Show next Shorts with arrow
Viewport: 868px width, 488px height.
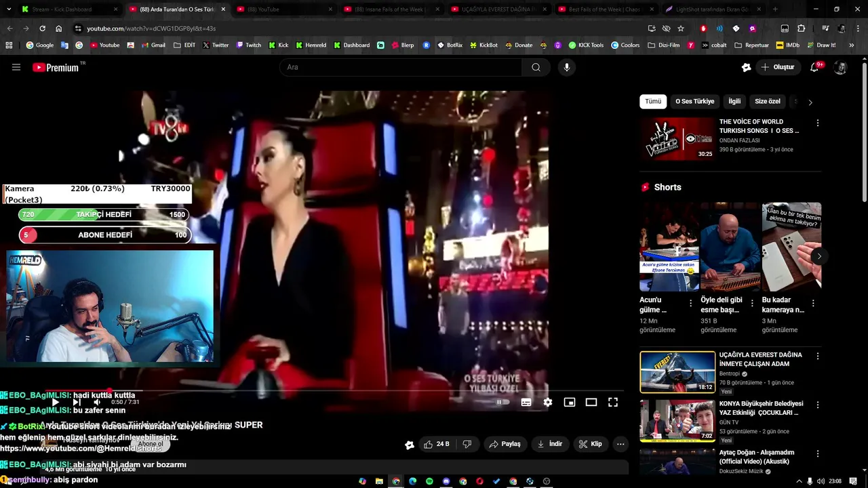tap(819, 256)
